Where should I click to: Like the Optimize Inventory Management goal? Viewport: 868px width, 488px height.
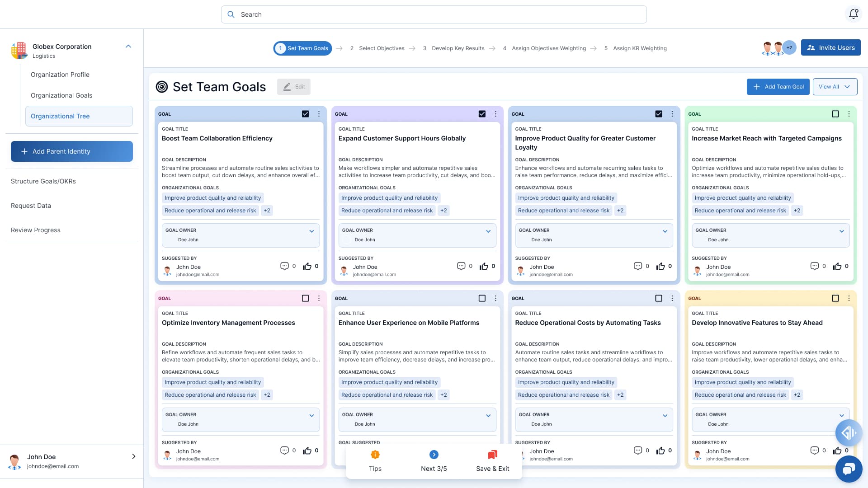(307, 450)
